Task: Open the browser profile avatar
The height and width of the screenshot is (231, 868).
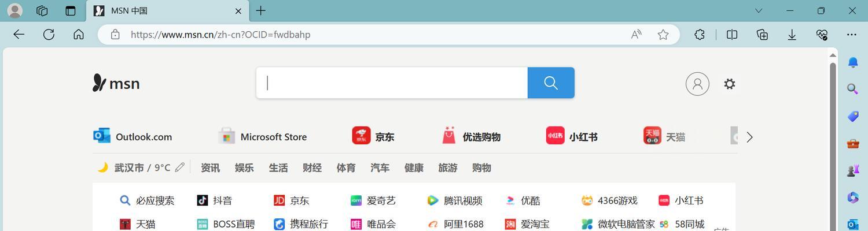Action: (x=15, y=10)
